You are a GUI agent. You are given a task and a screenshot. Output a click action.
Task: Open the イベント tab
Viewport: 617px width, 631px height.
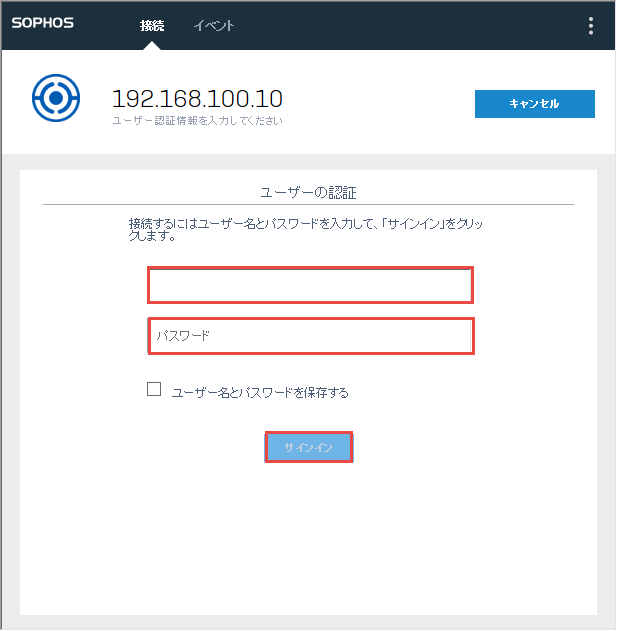[x=213, y=26]
